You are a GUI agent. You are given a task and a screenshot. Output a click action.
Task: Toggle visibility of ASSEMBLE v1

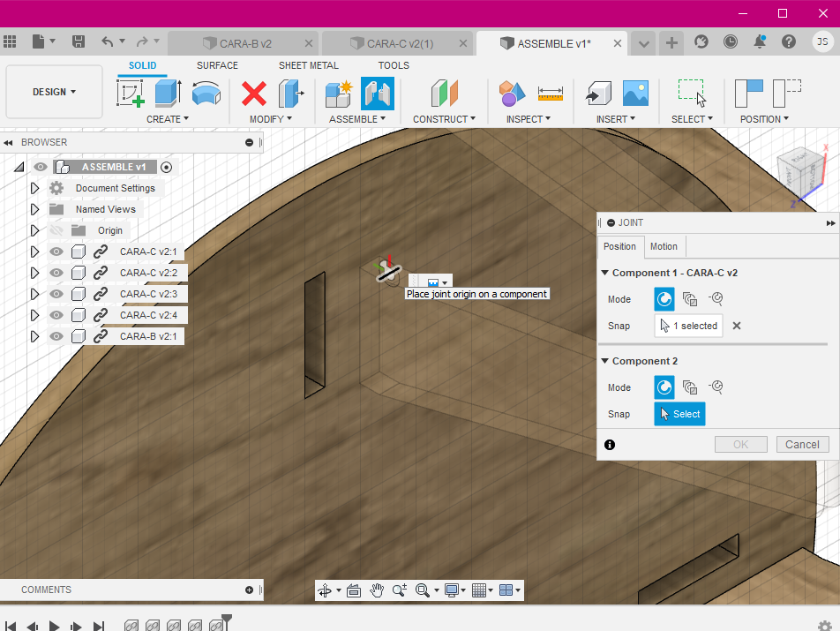coord(41,167)
